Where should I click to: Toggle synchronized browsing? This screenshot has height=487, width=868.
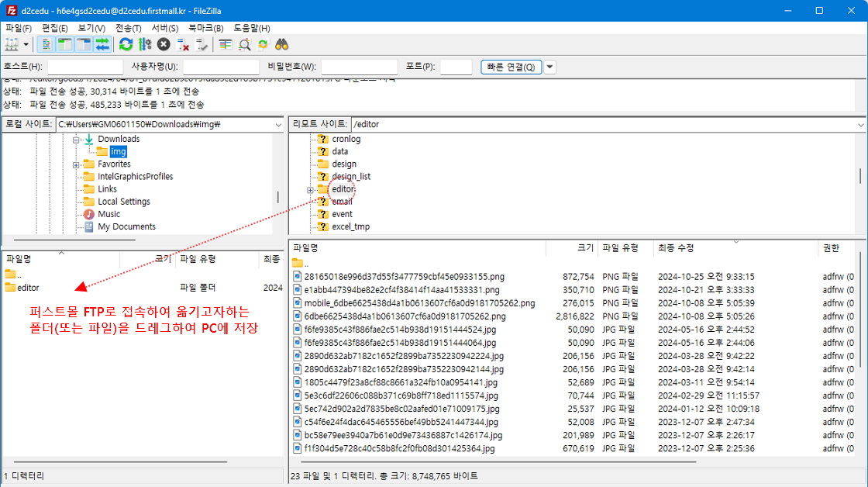pyautogui.click(x=263, y=45)
